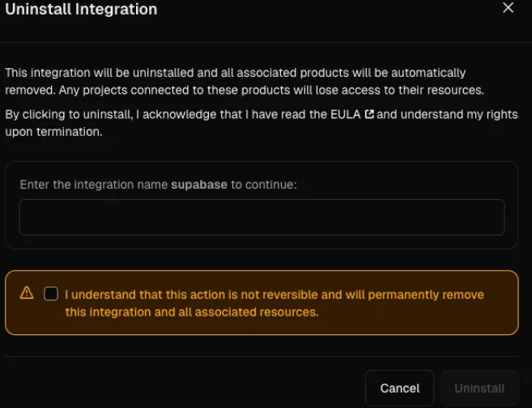Click the "to continue:" text after supabase
The height and width of the screenshot is (408, 532).
(264, 185)
